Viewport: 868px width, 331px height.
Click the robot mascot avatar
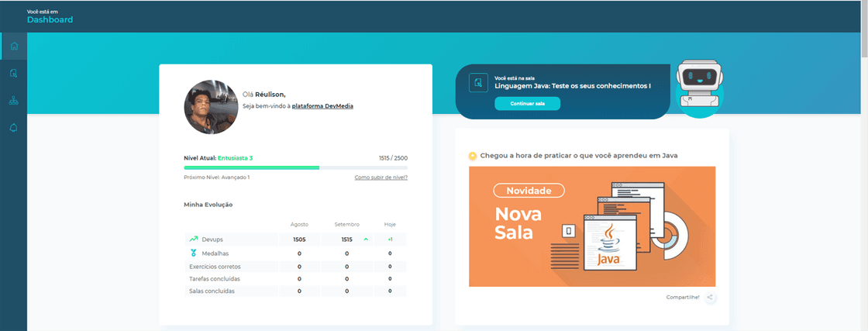click(x=701, y=88)
